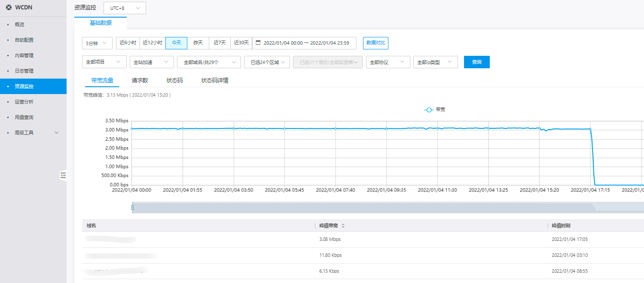Select the 昨天 time range option

tap(198, 43)
